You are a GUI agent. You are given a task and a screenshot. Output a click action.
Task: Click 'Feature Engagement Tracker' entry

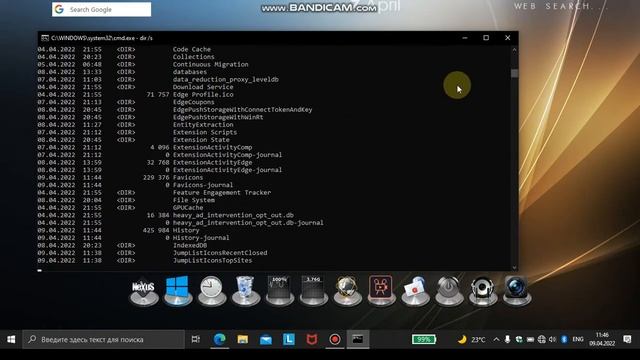(x=222, y=193)
